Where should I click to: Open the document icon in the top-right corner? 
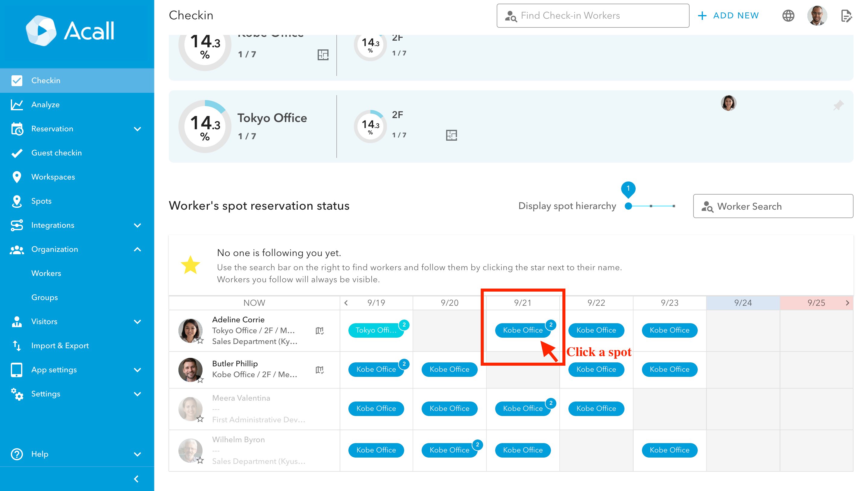(x=846, y=16)
